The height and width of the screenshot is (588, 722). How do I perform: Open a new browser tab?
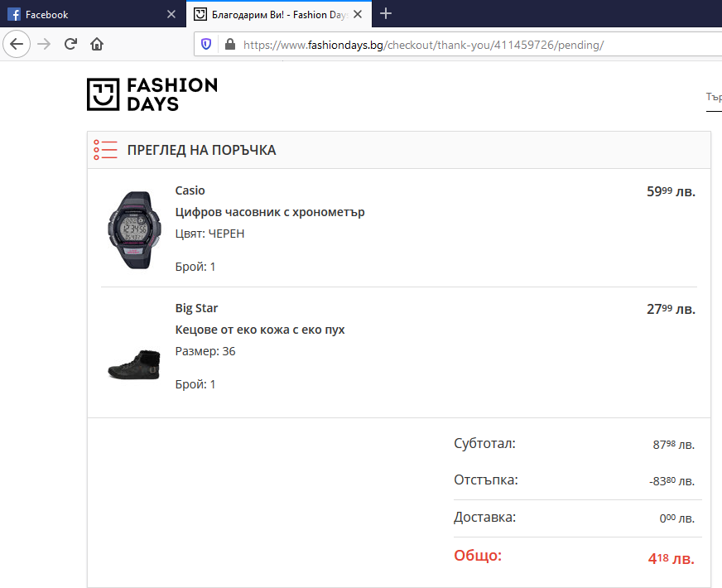(386, 14)
